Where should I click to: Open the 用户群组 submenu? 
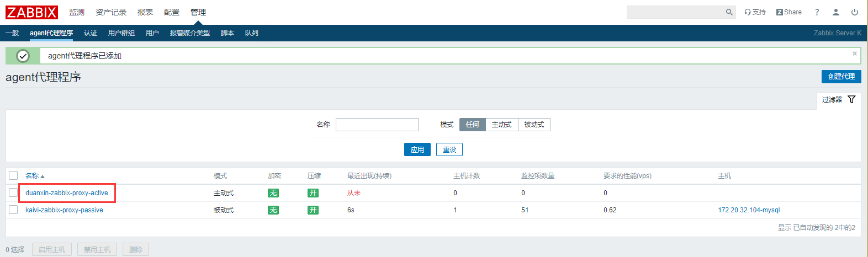click(x=121, y=33)
